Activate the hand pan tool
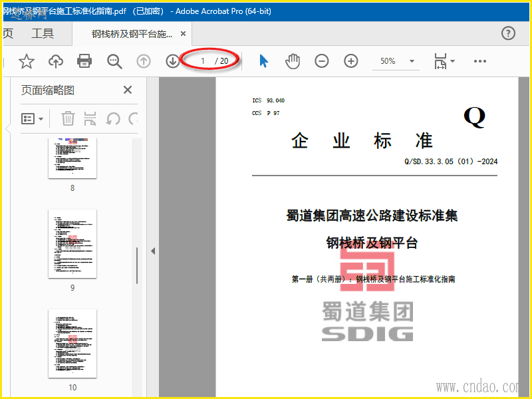This screenshot has width=532, height=399. 293,61
